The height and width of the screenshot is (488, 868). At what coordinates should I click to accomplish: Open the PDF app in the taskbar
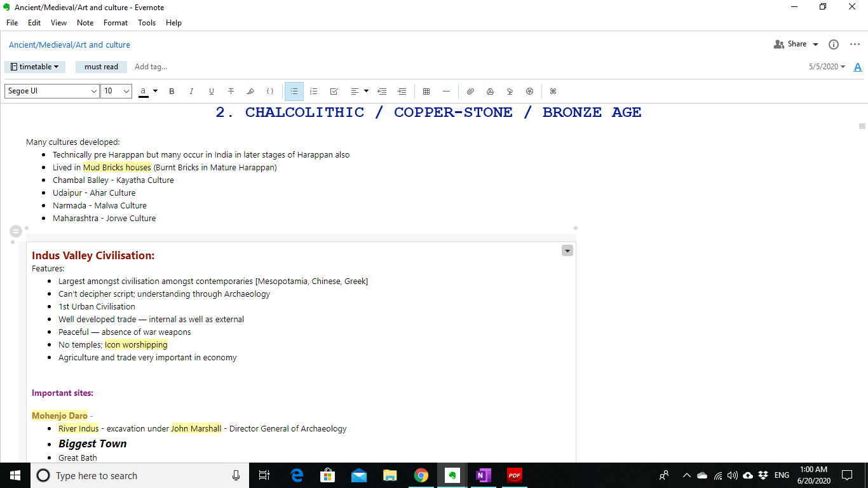tap(514, 475)
